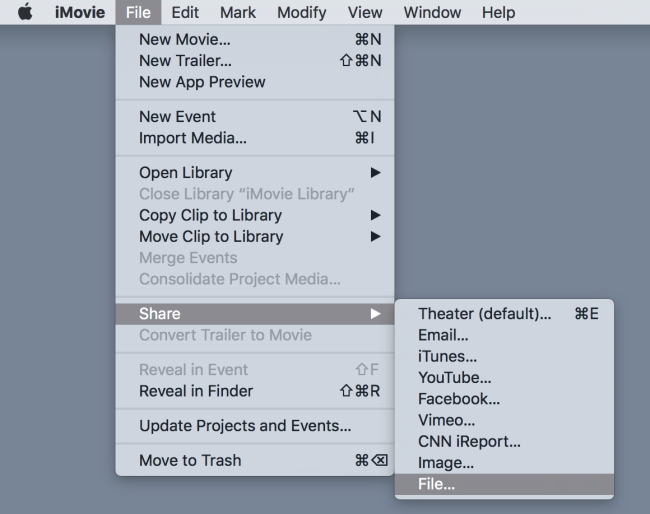Share to iTunes…
Screen dimensions: 650x514
[x=504, y=356]
